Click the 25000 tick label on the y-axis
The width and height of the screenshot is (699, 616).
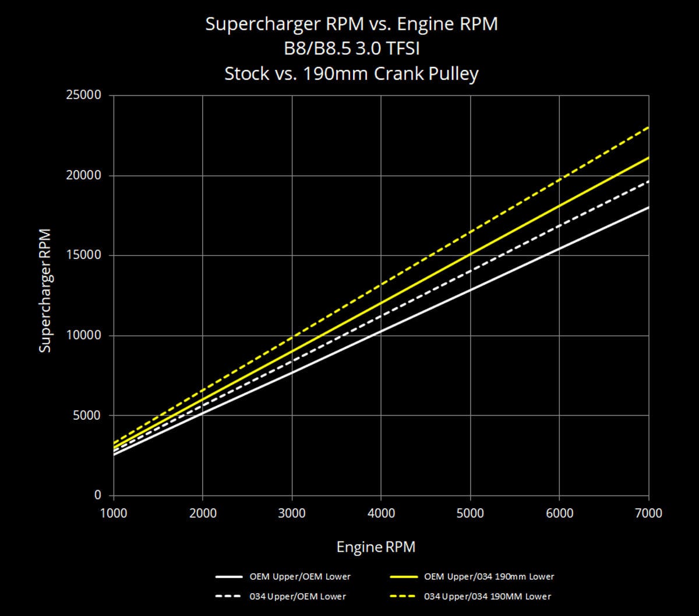[84, 95]
